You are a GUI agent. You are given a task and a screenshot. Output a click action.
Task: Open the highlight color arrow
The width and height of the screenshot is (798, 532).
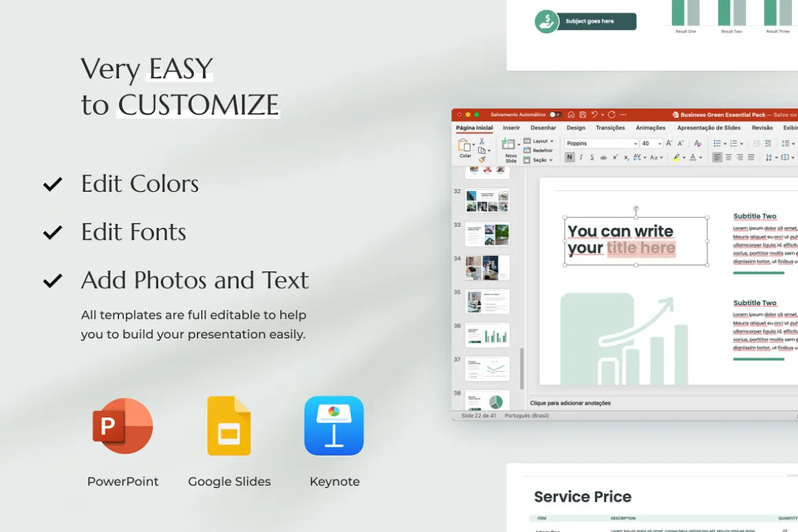pyautogui.click(x=684, y=157)
